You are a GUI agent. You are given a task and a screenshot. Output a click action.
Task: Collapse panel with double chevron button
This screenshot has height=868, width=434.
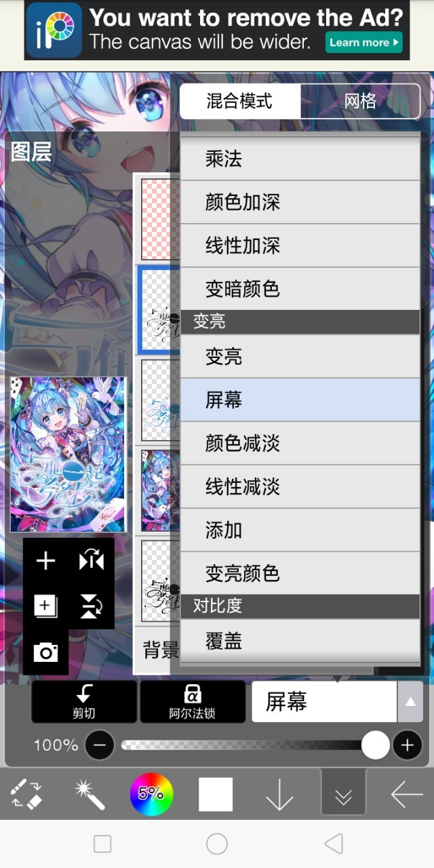[343, 793]
